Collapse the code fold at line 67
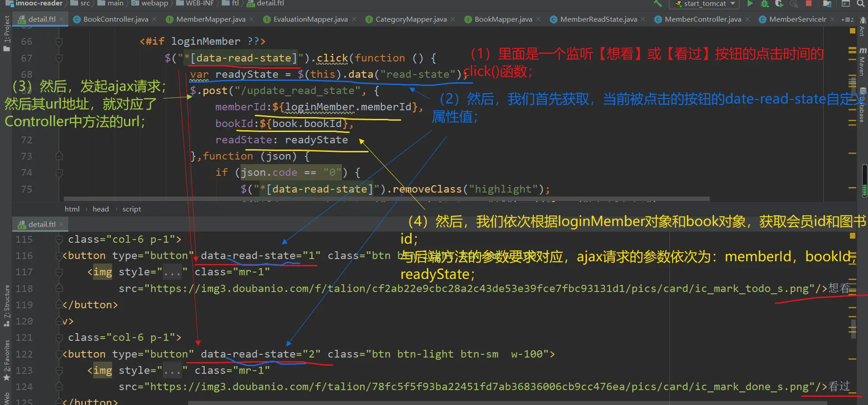The width and height of the screenshot is (868, 405). (x=59, y=58)
